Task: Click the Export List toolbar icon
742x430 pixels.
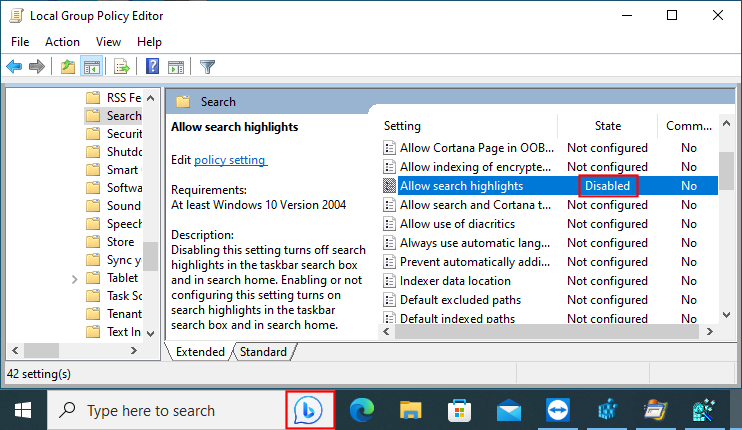Action: click(122, 67)
